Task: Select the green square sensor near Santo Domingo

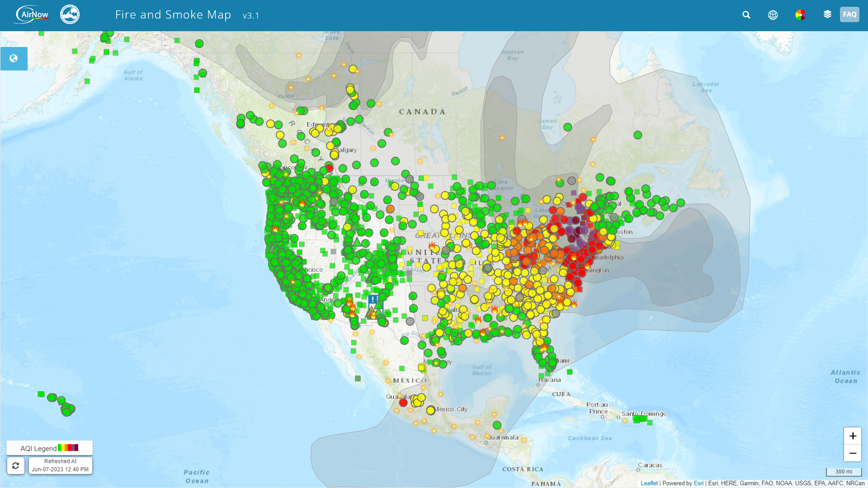Action: pos(650,422)
